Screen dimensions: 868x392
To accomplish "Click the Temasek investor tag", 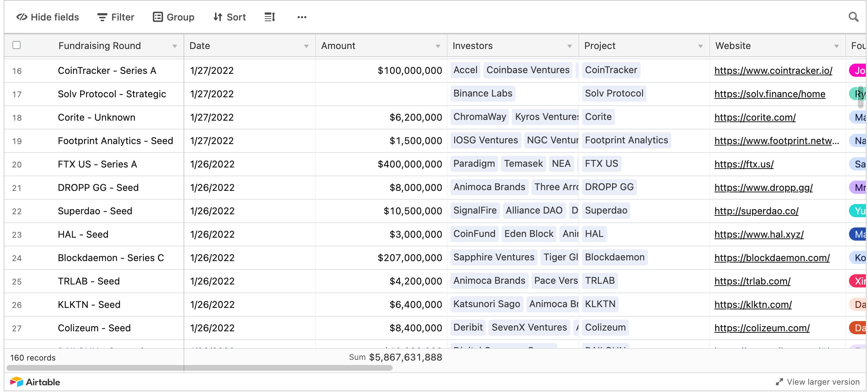I will pyautogui.click(x=524, y=163).
